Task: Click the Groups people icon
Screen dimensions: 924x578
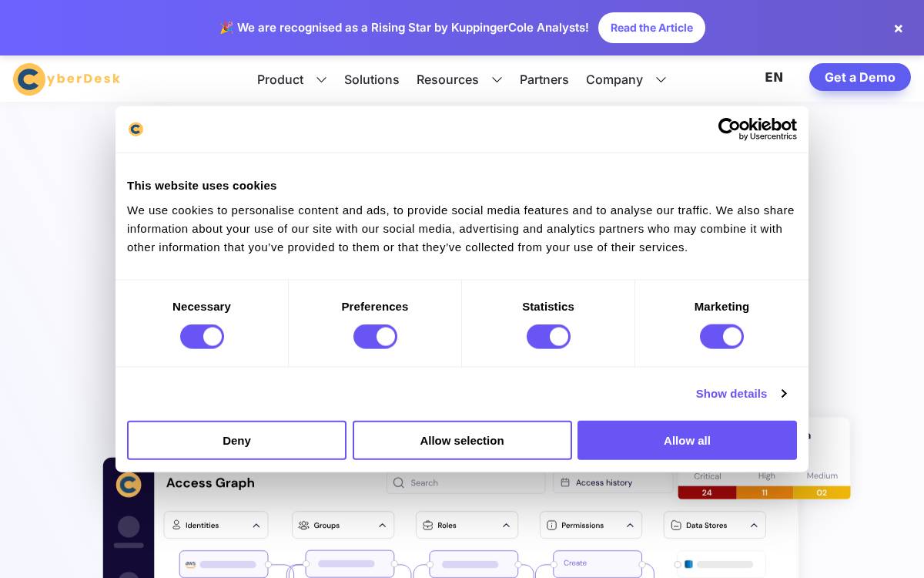Action: [303, 526]
